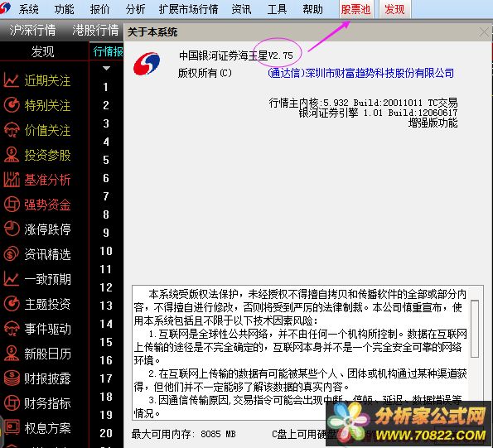Viewport: 493px width, 448px height.
Task: Open 涨停跌停 in the sidebar
Action: (x=47, y=229)
